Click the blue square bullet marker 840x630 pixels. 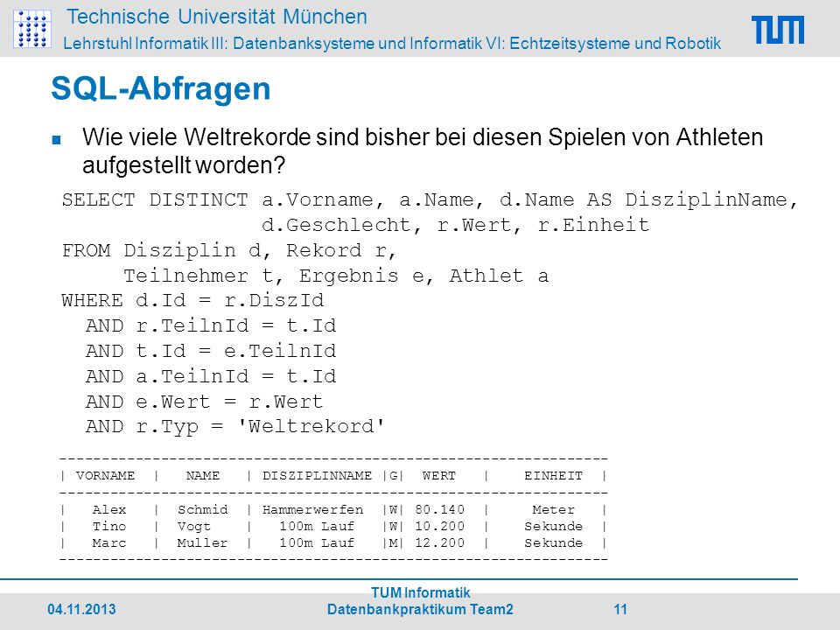(56, 140)
